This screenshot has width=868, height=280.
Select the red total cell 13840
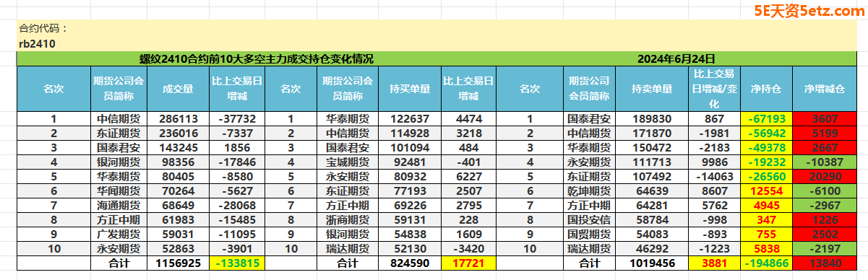point(825,263)
